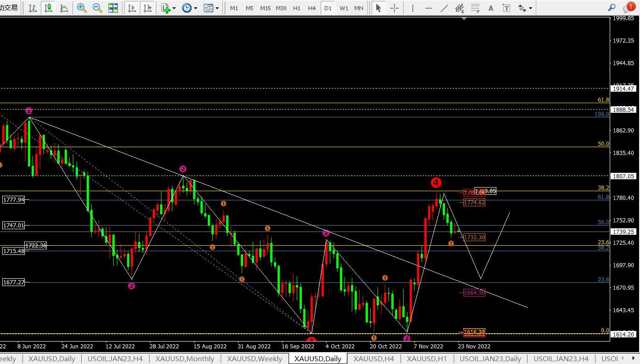Viewport: 640px width, 364px height.
Task: Open the search magnifier
Action: click(x=612, y=8)
